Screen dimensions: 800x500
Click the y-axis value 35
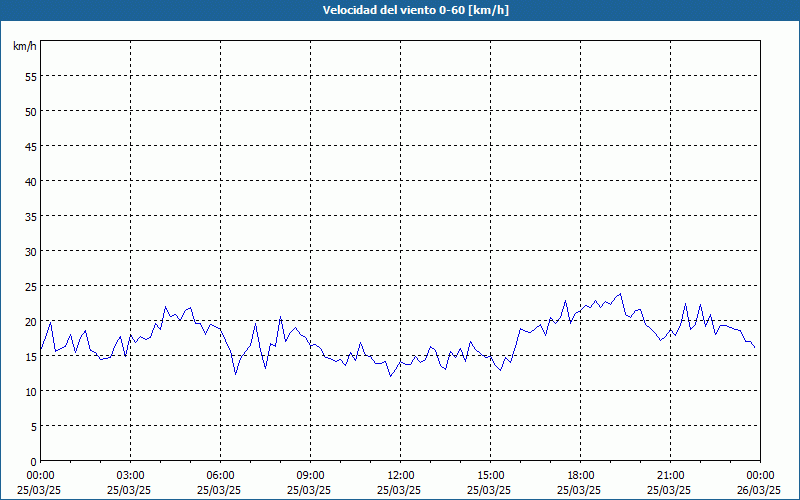tap(31, 216)
